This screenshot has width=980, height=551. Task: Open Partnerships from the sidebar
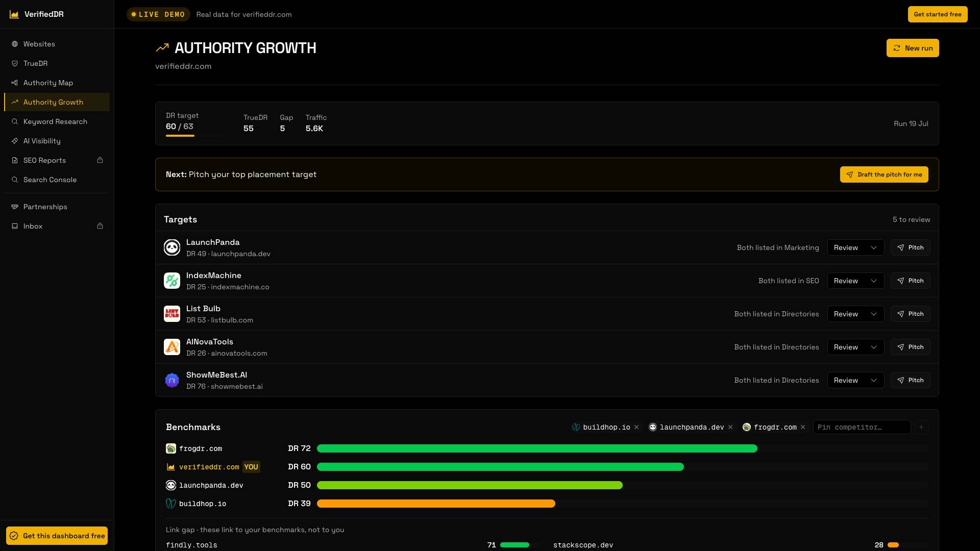pyautogui.click(x=57, y=207)
